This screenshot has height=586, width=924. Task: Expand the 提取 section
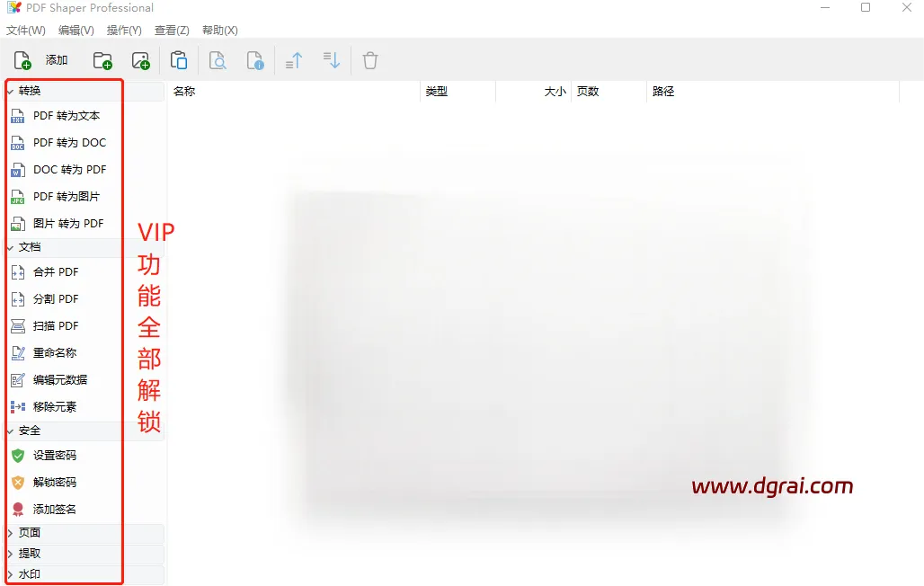[x=10, y=554]
